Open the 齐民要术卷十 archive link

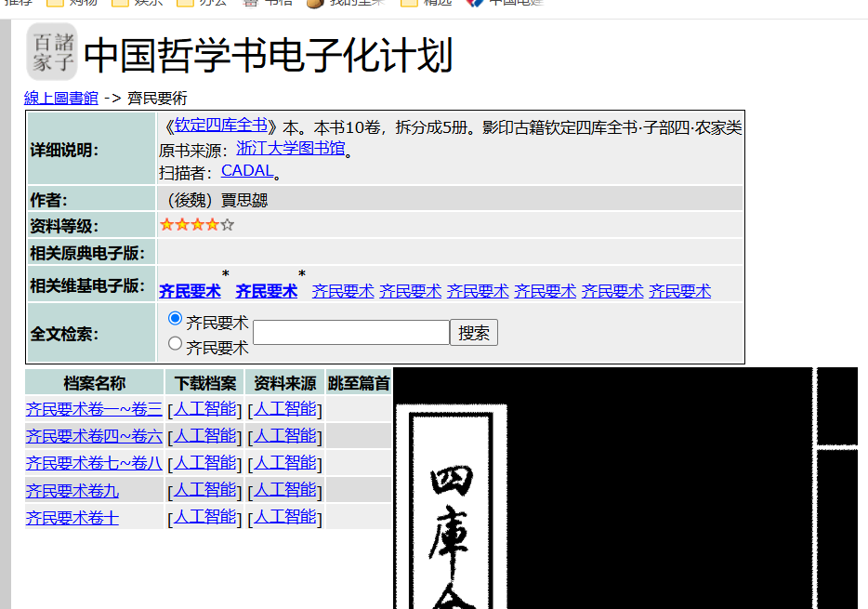pos(72,517)
